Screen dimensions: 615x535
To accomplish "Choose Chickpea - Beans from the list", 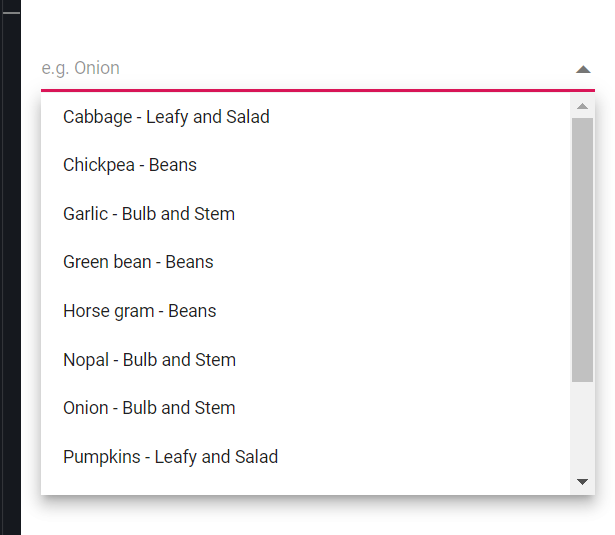I will (x=130, y=165).
